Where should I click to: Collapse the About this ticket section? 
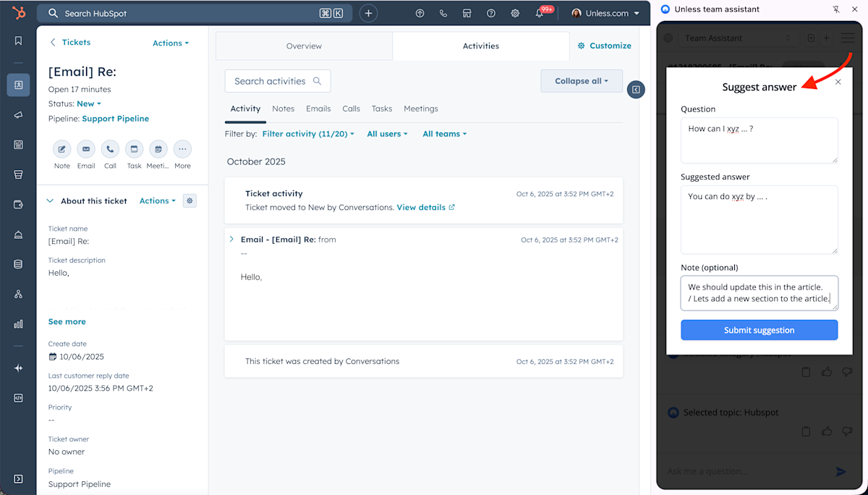(50, 201)
